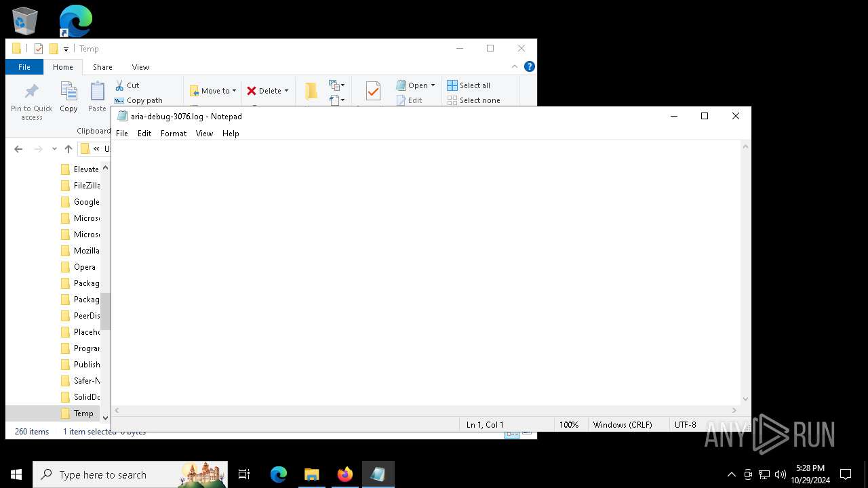Open Task View on taskbar
The width and height of the screenshot is (868, 488).
[x=244, y=474]
